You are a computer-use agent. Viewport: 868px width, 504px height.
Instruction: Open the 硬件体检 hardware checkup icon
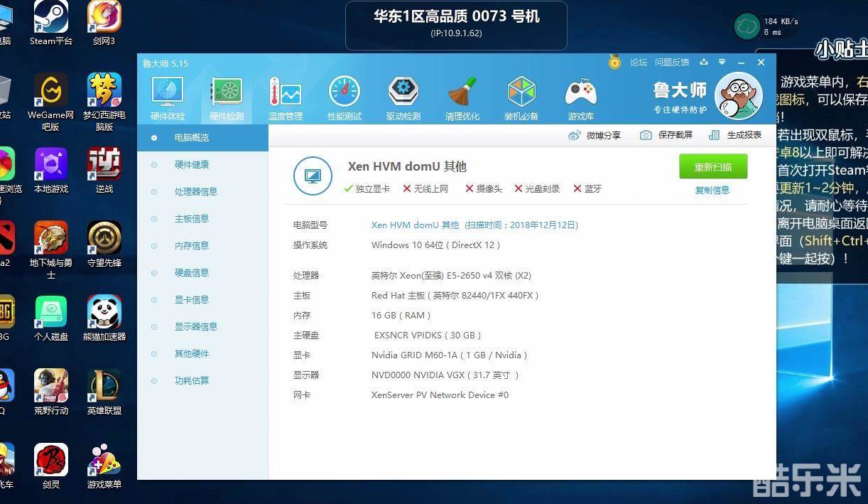(168, 98)
